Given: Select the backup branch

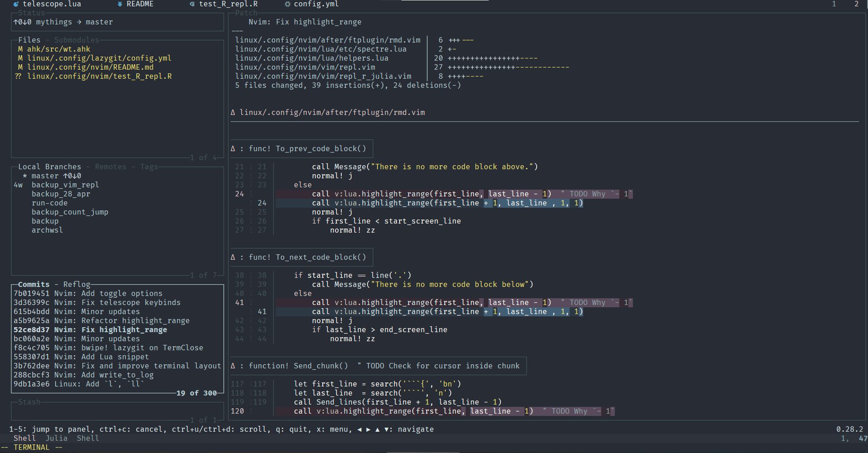Looking at the screenshot, I should 118,221.
